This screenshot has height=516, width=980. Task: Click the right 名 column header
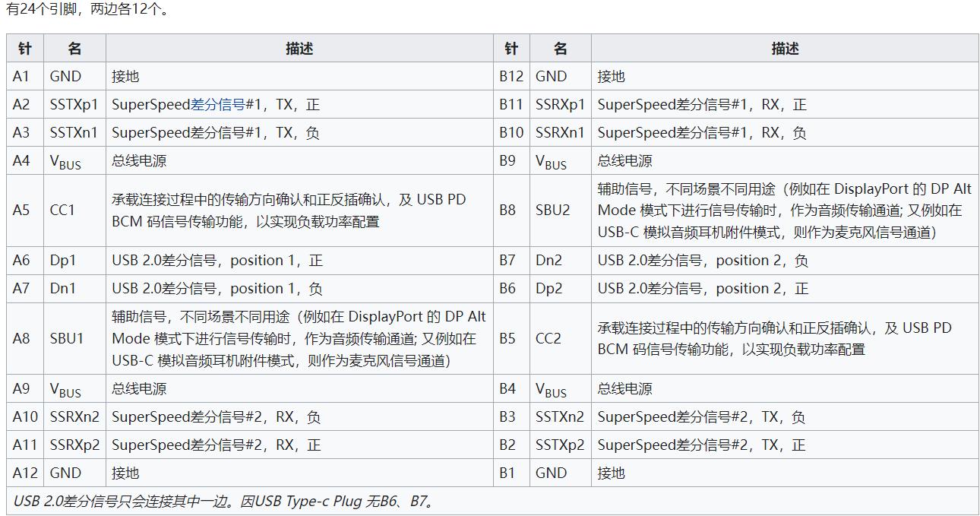pyautogui.click(x=561, y=48)
